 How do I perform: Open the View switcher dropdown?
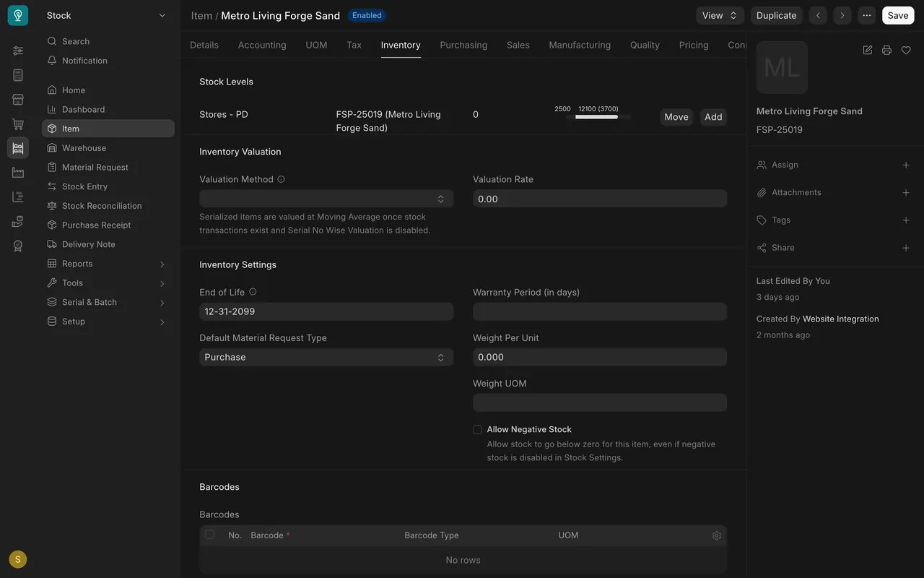click(x=720, y=15)
